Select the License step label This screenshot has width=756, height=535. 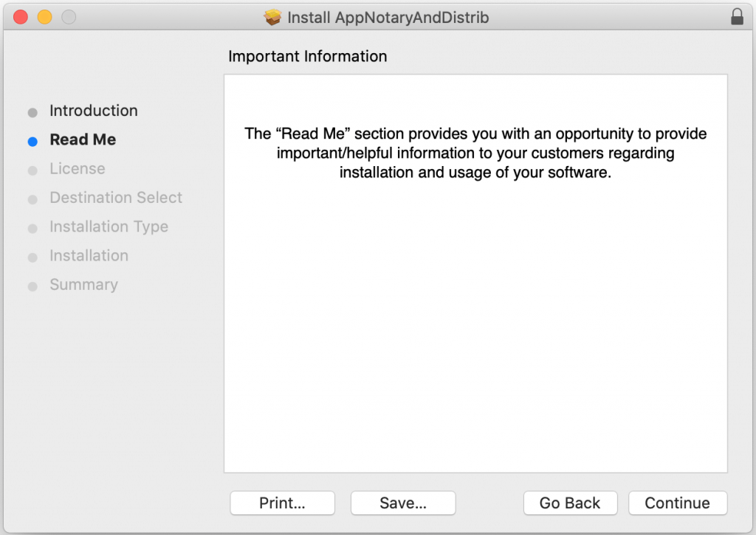tap(78, 169)
